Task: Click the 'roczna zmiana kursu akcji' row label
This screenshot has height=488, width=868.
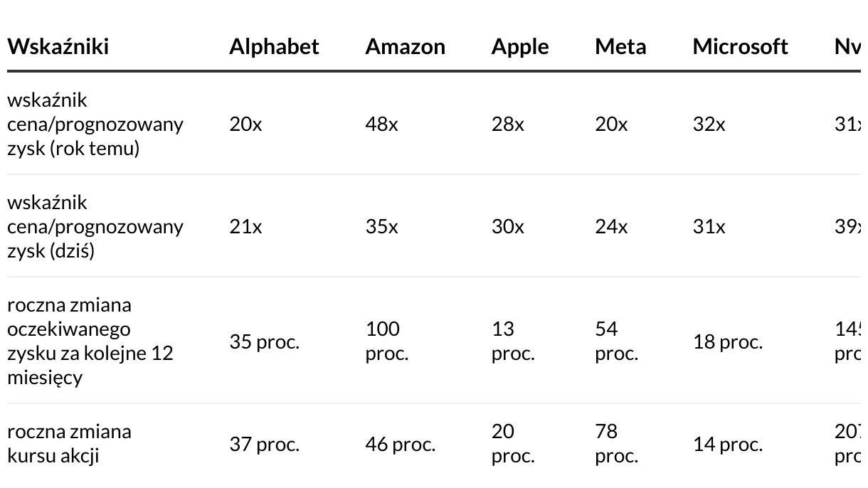Action: click(x=69, y=444)
